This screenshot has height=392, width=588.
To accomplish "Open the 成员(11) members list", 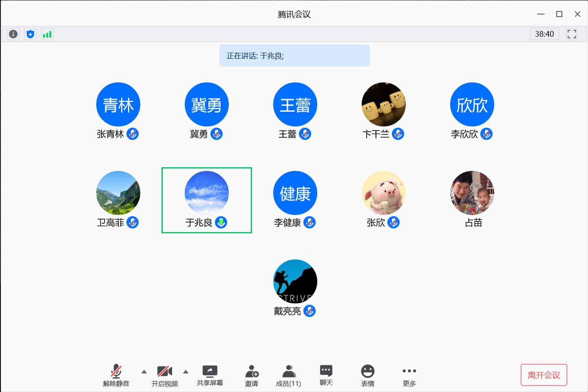I will point(289,376).
